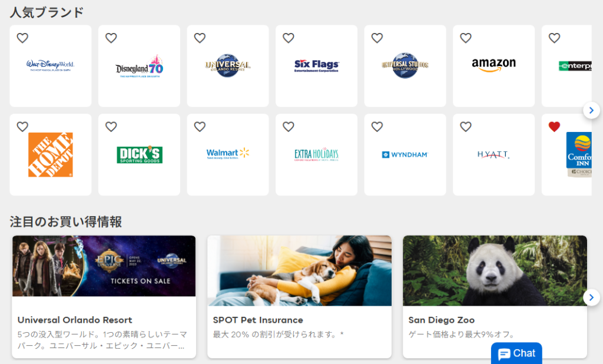Unfavorite Comfort Inn via red heart

[554, 127]
